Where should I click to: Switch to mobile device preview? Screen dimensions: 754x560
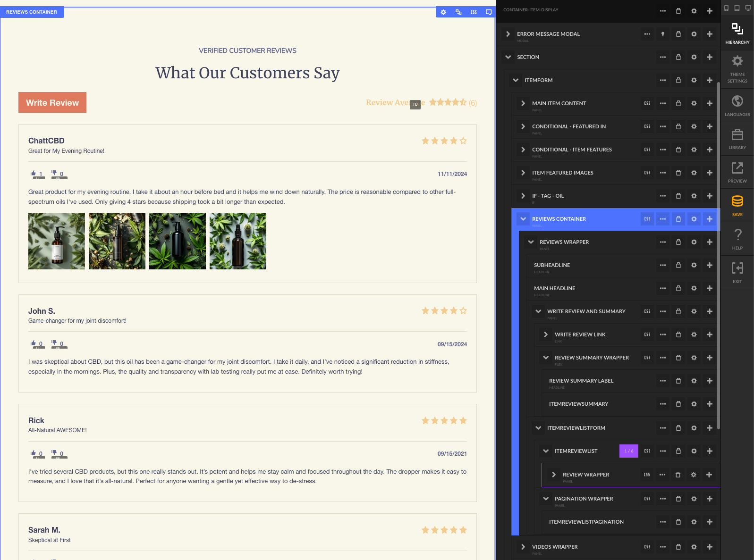[726, 8]
